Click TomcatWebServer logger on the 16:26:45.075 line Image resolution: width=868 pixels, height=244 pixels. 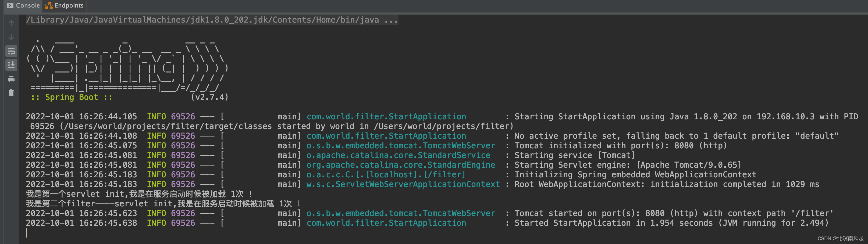point(401,146)
